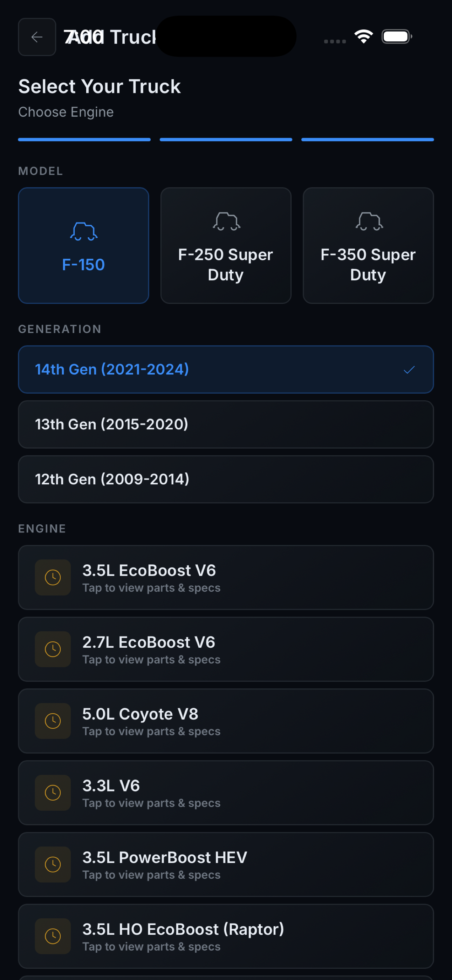The height and width of the screenshot is (980, 452).
Task: Tap the Wi-Fi status icon
Action: (364, 36)
